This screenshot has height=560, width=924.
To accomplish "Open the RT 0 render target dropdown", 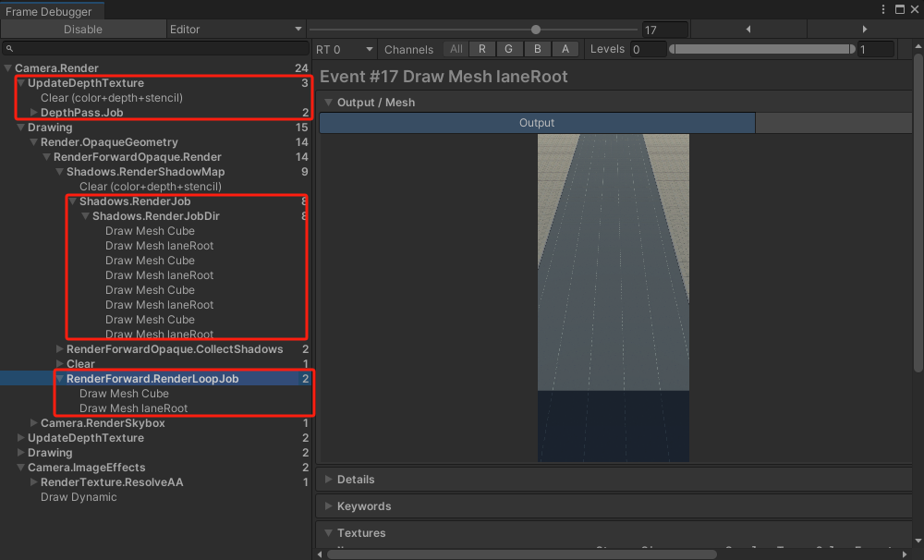I will tap(345, 50).
